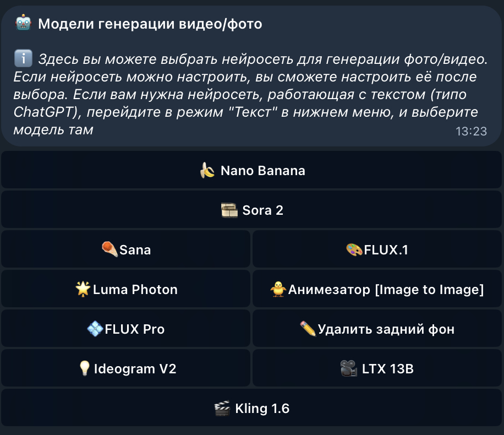504x435 pixels.
Task: Click the blue diamond FLUX Pro icon
Action: click(95, 329)
